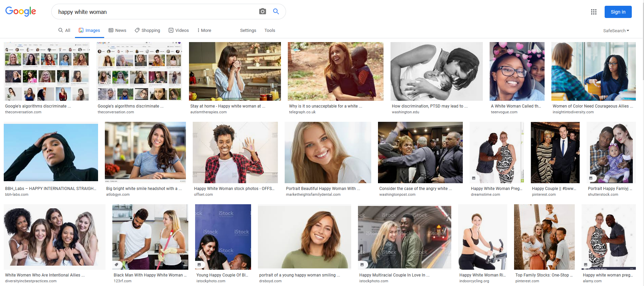644x286 pixels.
Task: Open the first 'Google's algorithms discriminate' thumbnail
Action: [x=47, y=71]
